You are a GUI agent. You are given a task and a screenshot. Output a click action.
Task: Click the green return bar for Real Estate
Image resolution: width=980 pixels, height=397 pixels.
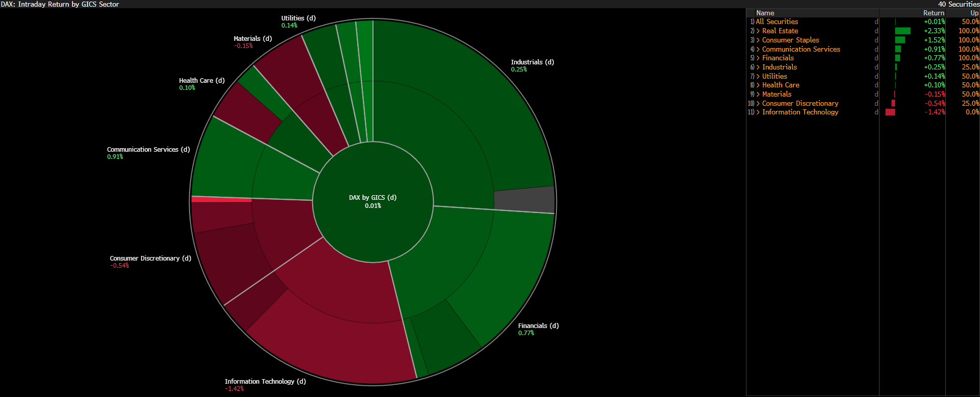(x=903, y=31)
